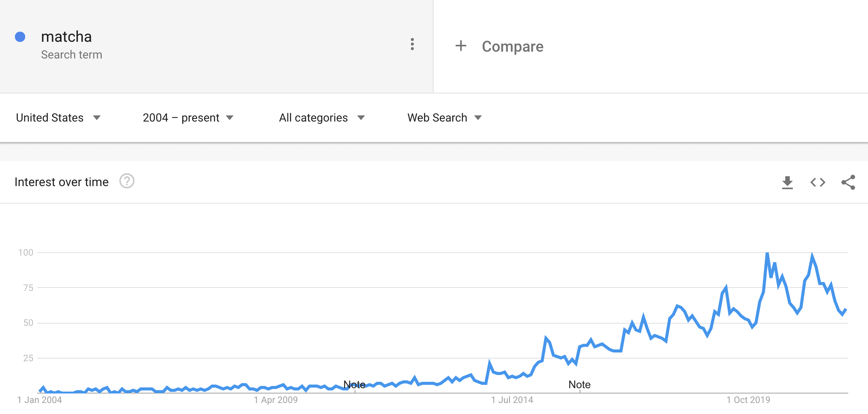Open the Web Search type dropdown
This screenshot has height=414, width=868.
[445, 118]
